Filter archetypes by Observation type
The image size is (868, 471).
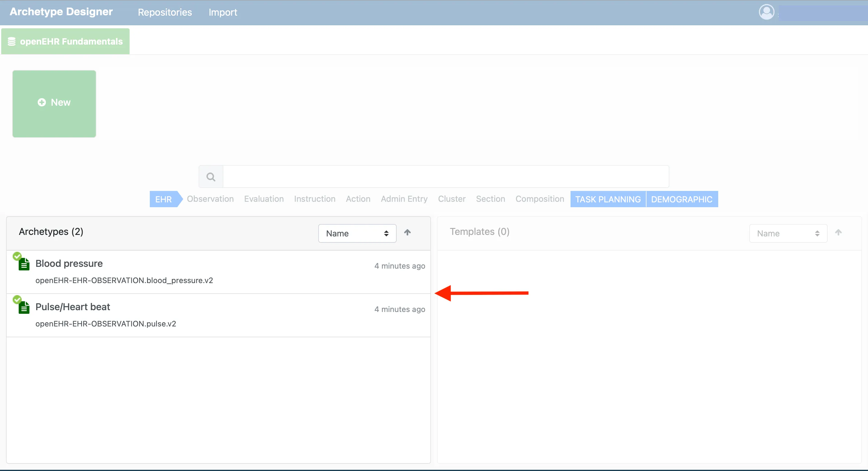pyautogui.click(x=210, y=199)
